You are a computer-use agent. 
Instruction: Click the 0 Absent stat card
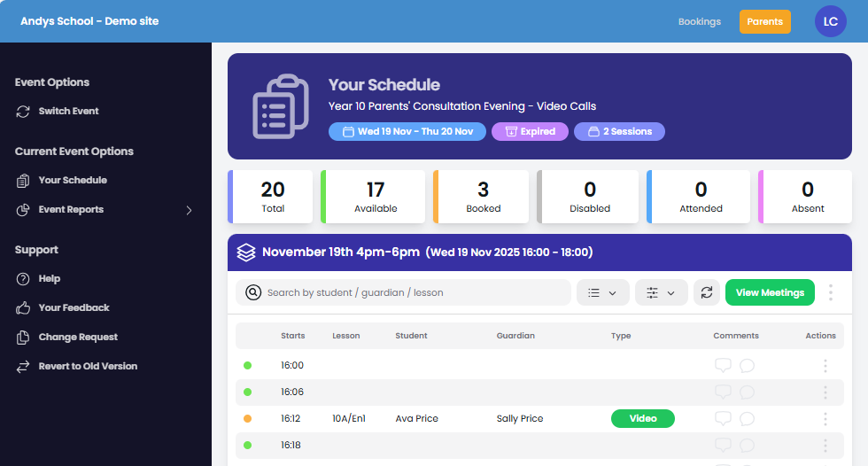pos(805,197)
